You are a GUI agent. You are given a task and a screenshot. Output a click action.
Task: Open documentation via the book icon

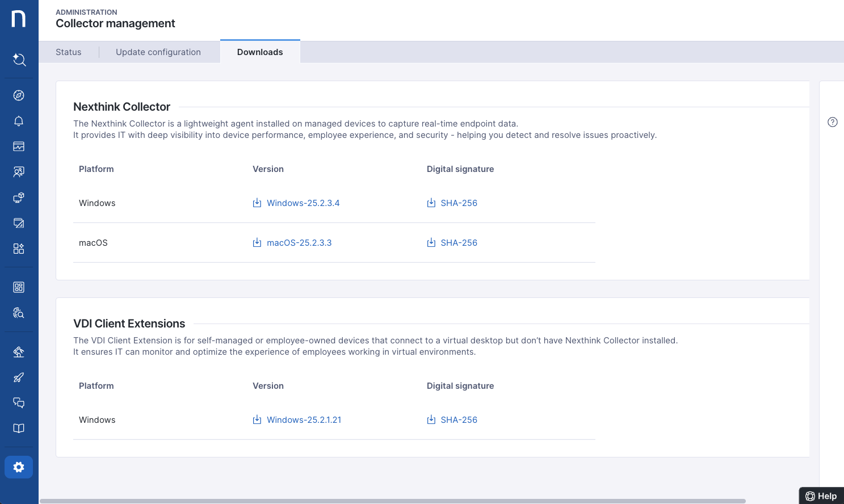[19, 428]
